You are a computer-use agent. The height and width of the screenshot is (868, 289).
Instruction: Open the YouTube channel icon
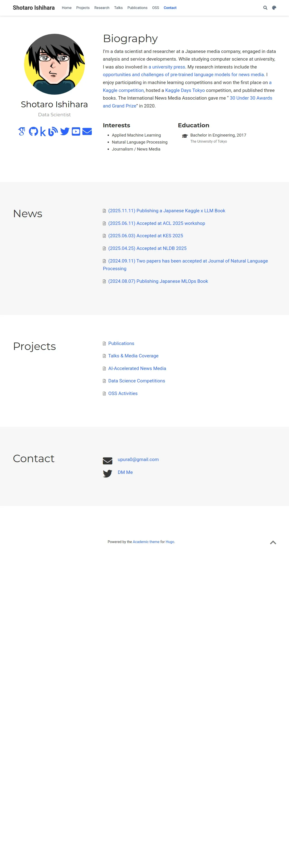tap(76, 131)
